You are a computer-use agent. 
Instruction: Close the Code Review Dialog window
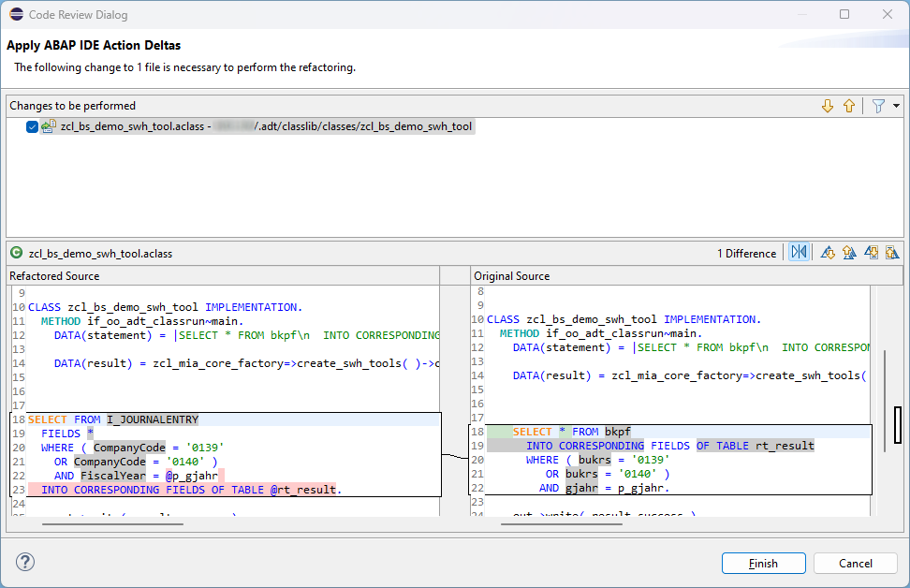[x=888, y=14]
